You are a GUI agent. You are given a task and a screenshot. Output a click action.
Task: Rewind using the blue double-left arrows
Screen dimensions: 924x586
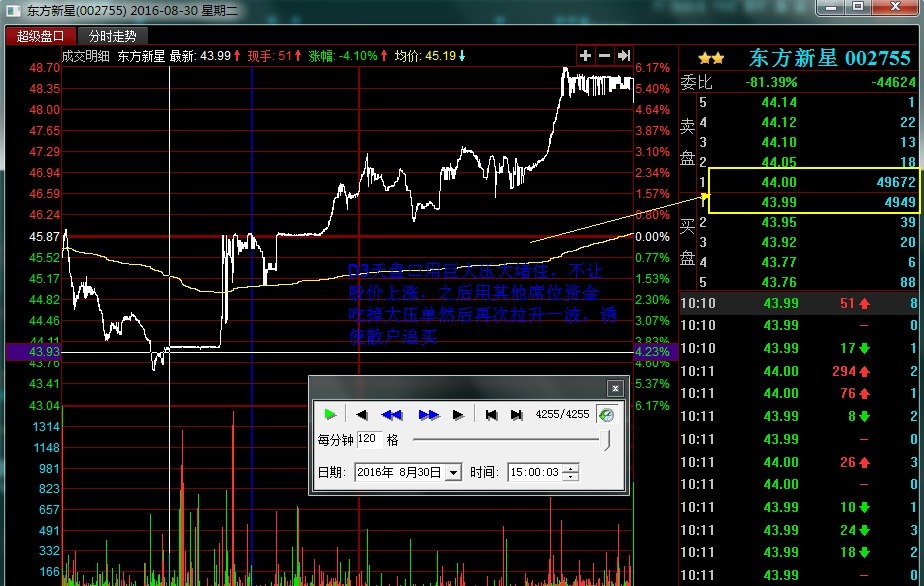point(392,414)
